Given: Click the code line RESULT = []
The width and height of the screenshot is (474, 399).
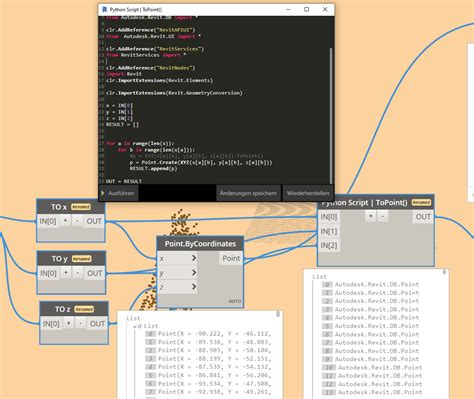Looking at the screenshot, I should pos(122,124).
